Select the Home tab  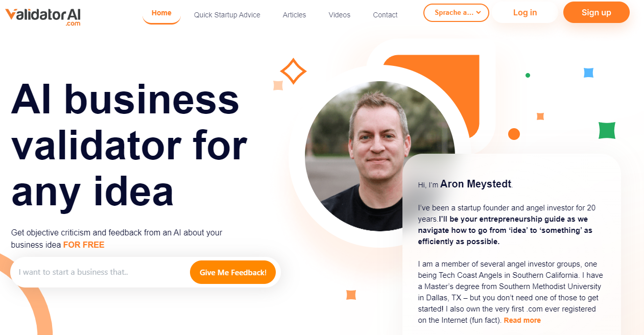(x=161, y=13)
